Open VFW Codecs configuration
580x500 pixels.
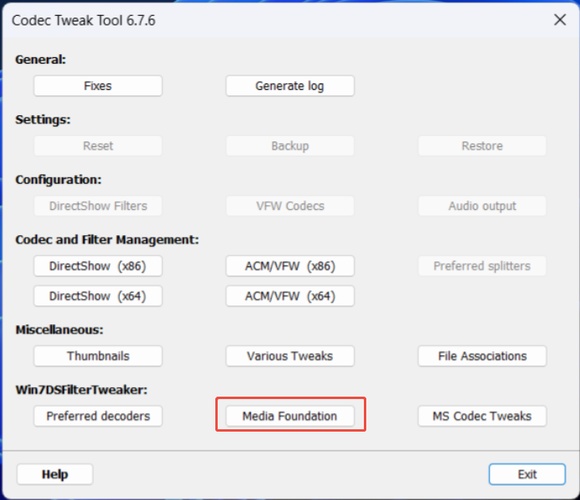290,206
